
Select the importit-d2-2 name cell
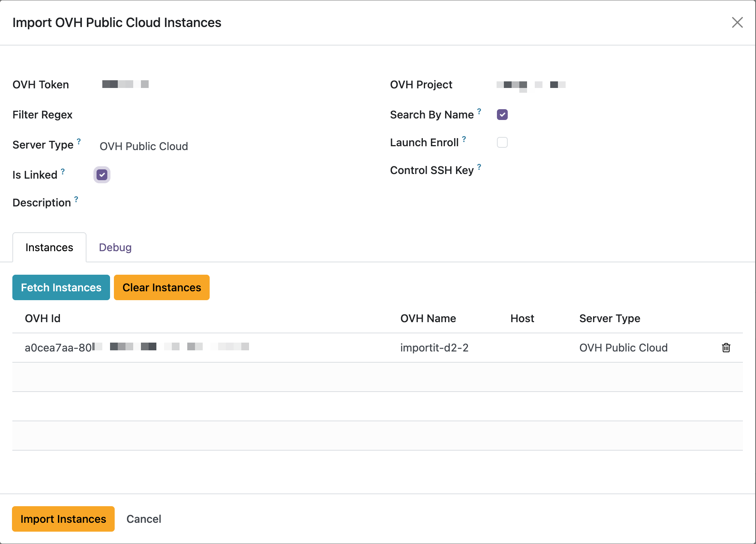pos(434,348)
